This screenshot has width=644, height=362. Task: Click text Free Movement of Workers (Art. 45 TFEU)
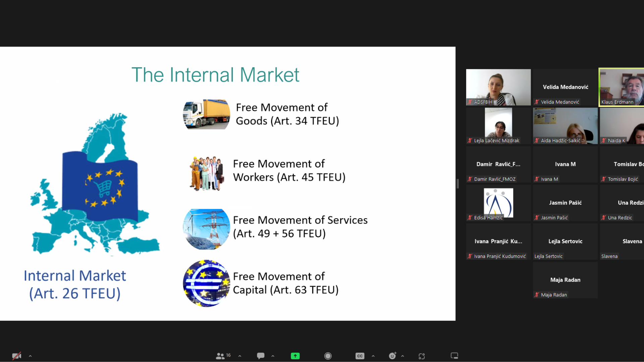click(x=289, y=170)
